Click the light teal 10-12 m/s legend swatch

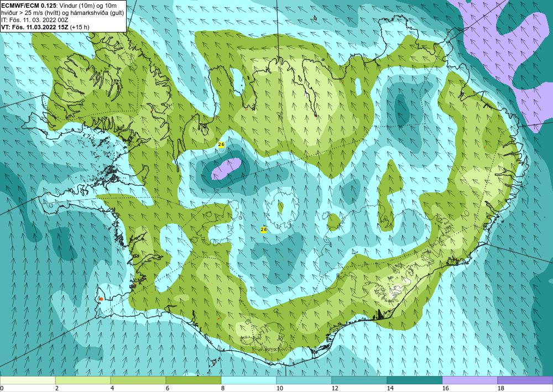point(304,380)
